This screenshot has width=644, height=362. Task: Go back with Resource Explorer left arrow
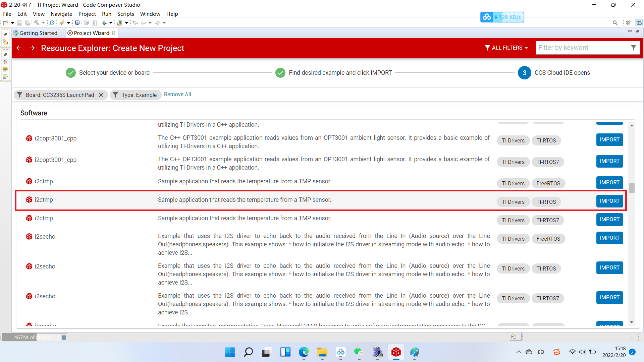pyautogui.click(x=19, y=48)
